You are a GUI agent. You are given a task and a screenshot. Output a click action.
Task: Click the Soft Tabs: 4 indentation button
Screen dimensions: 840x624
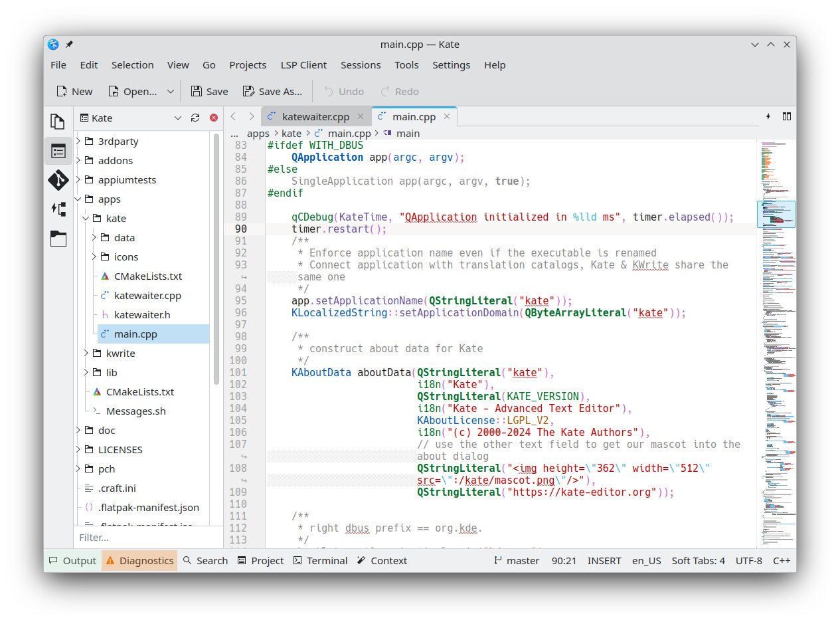coord(698,560)
